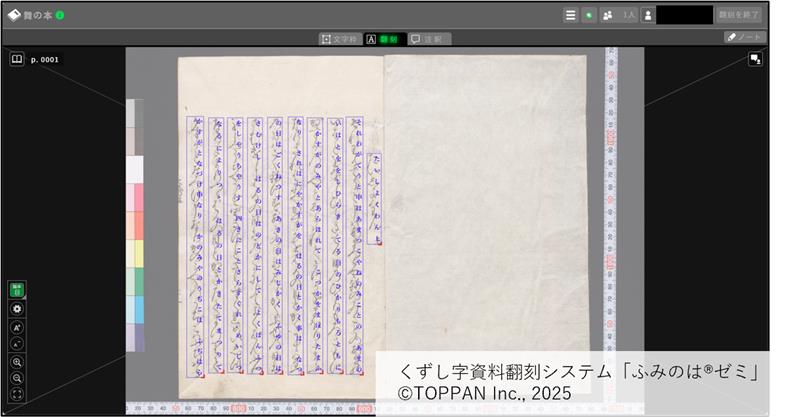This screenshot has width=800, height=417.
Task: Decrease text size with the A- icon
Action: pyautogui.click(x=17, y=343)
